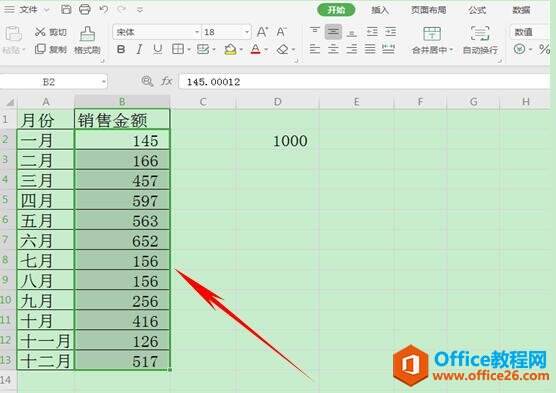Screen dimensions: 556x393
Task: Select the format painter (格式刷) brush
Action: (87, 40)
